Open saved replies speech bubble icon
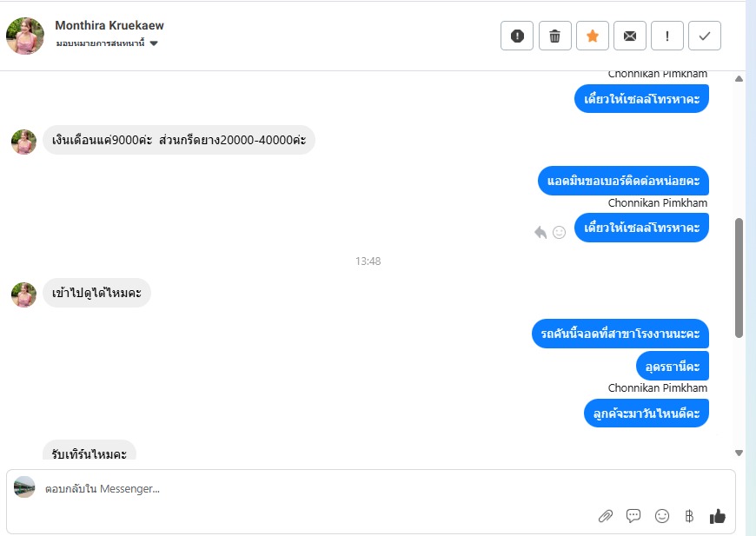 633,516
